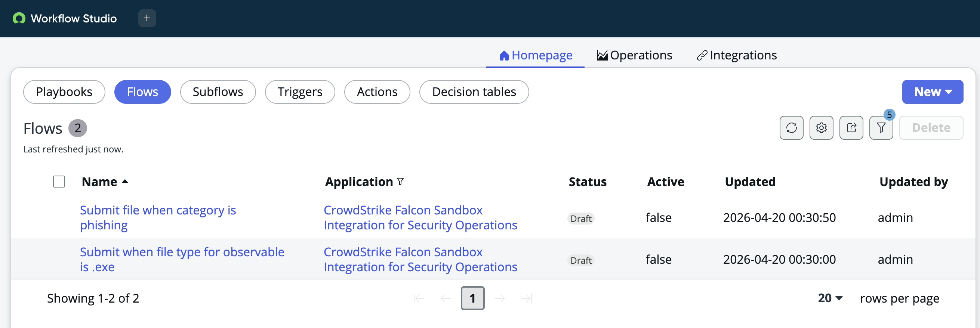Open the filter panel with funnel icon
This screenshot has width=980, height=328.
(881, 128)
